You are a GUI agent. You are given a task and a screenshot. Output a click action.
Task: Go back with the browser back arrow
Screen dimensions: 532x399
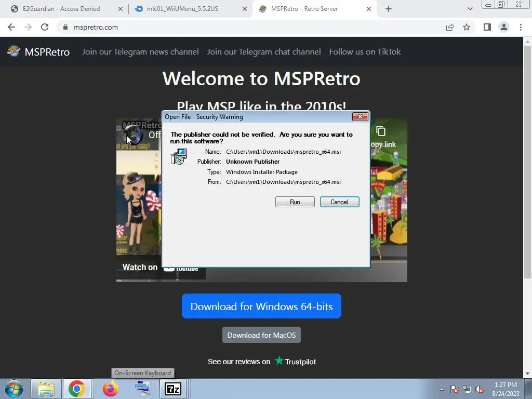pos(11,27)
